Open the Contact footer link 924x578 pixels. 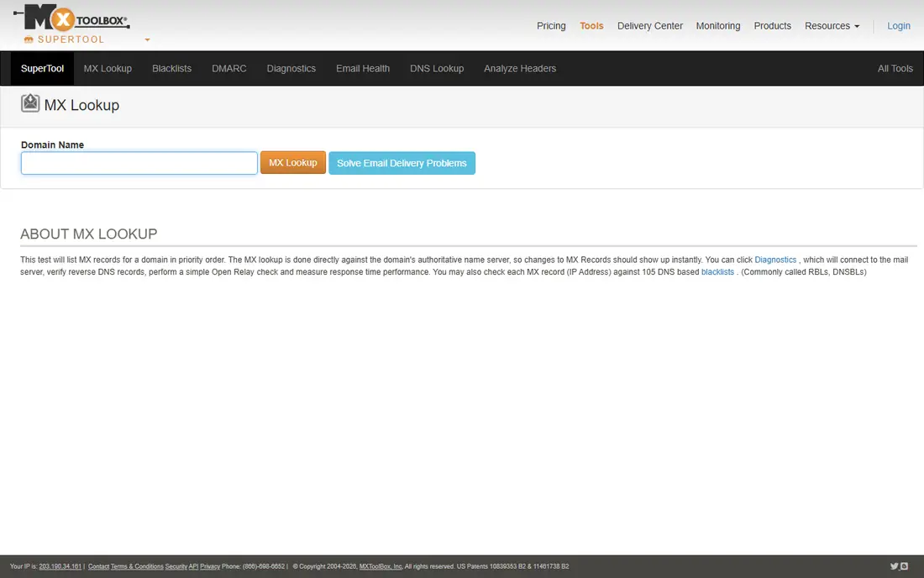(98, 566)
